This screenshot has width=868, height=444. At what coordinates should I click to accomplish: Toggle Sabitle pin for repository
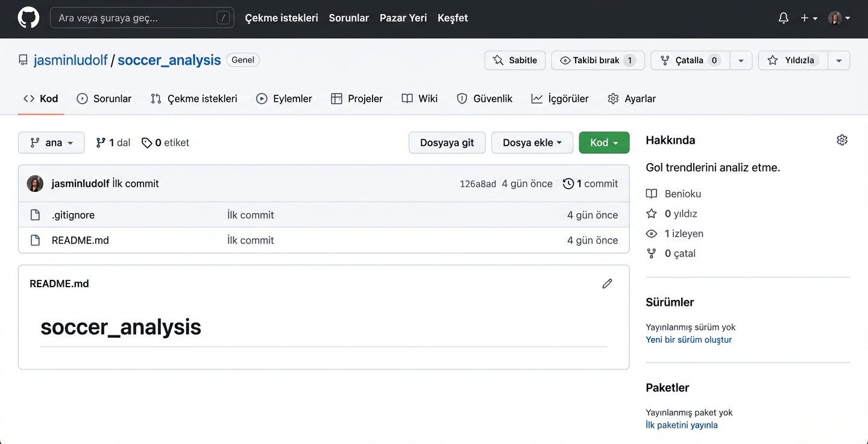click(515, 60)
